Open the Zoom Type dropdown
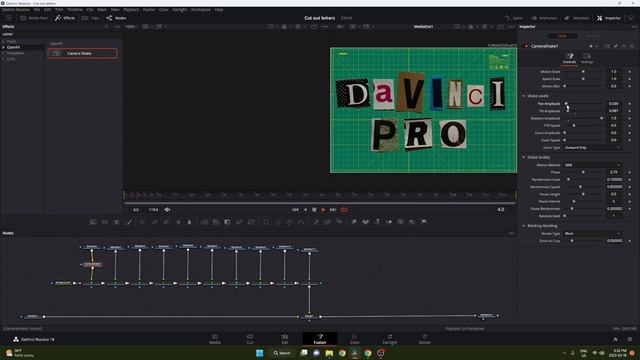 [592, 147]
